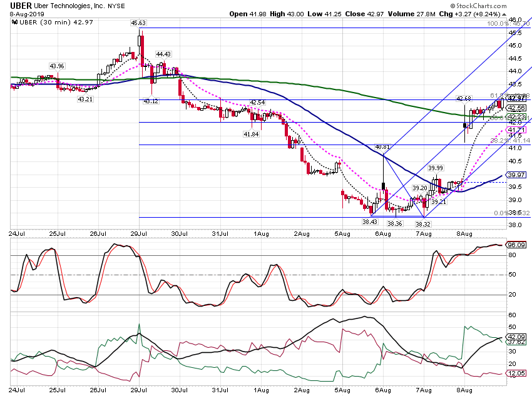Click the Chg +3.27 (+8.24%) readout
The height and width of the screenshot is (396, 532).
pyautogui.click(x=469, y=14)
